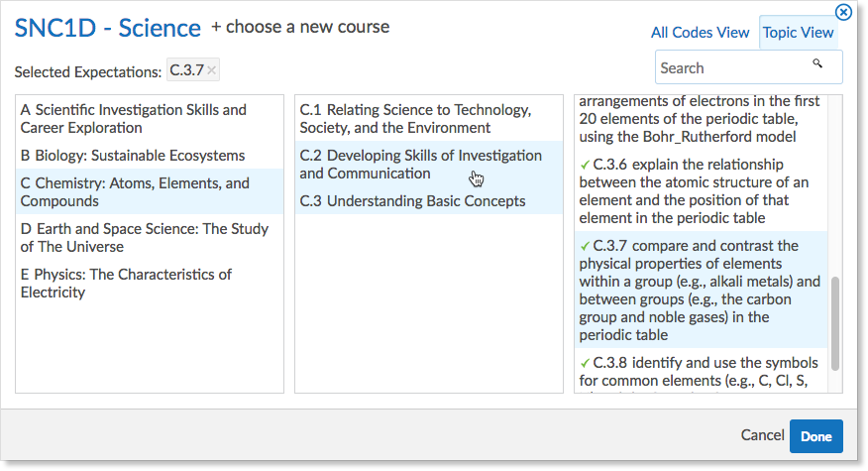Click the blue Done button
Viewport: 868px width, 471px height.
tap(815, 436)
